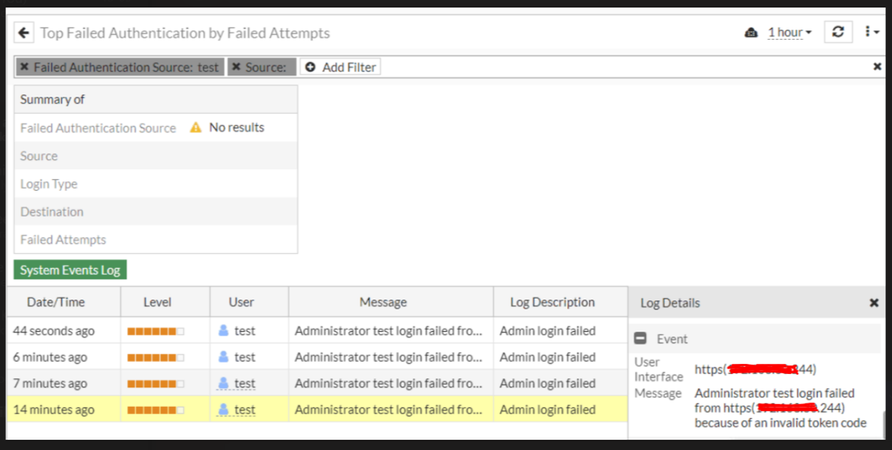892x450 pixels.
Task: Open the vertical dots options menu
Action: tap(872, 32)
